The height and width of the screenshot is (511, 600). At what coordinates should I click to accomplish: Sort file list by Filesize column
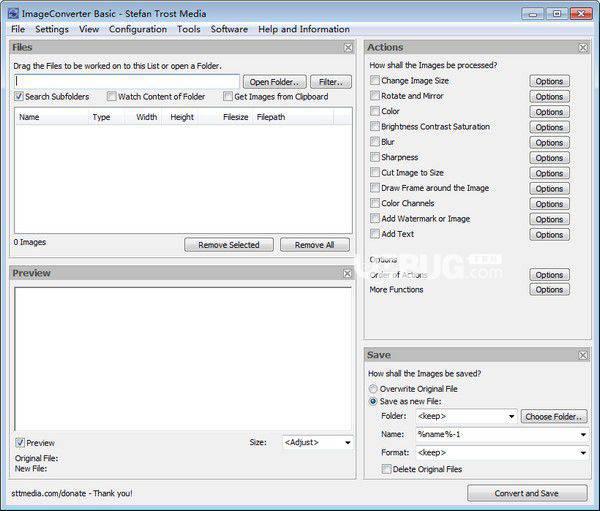[225, 117]
